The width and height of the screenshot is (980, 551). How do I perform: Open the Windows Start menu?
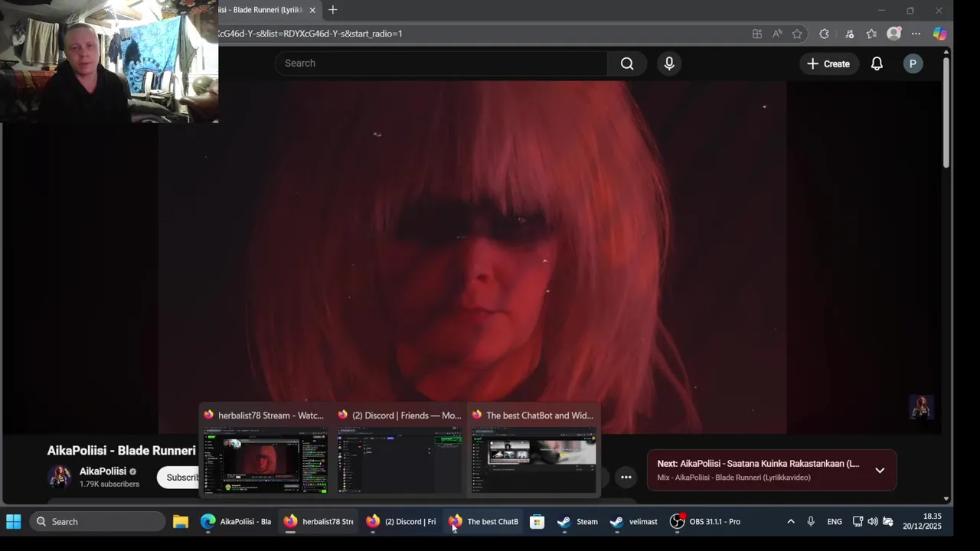[x=14, y=522]
